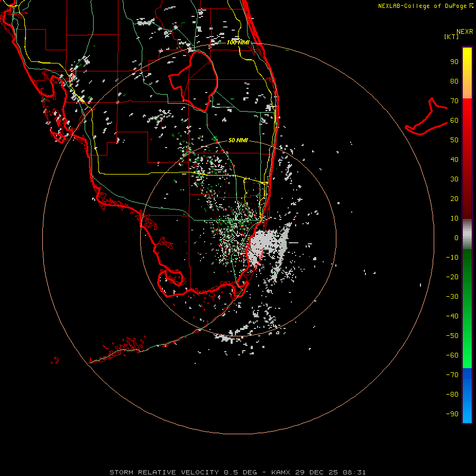Click the blue bottom segment of velocity color bar

(x=467, y=396)
